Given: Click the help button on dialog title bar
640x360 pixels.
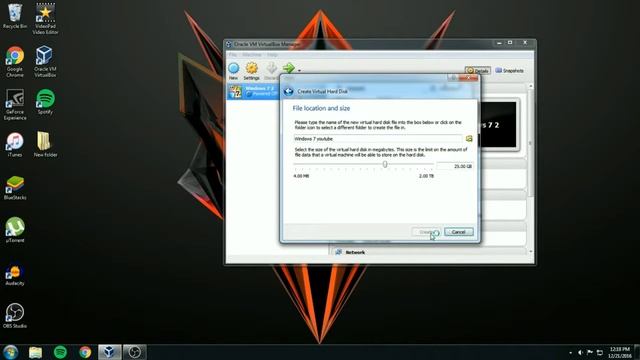Looking at the screenshot, I should click(453, 78).
